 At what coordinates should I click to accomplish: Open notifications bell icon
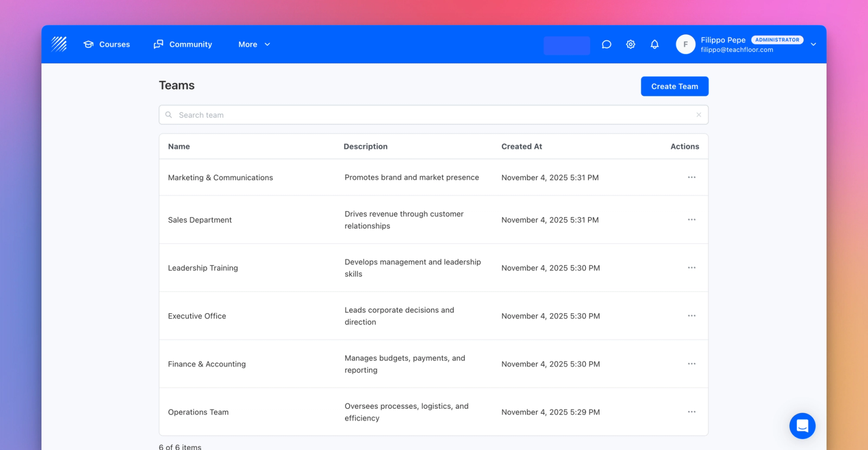(x=655, y=45)
